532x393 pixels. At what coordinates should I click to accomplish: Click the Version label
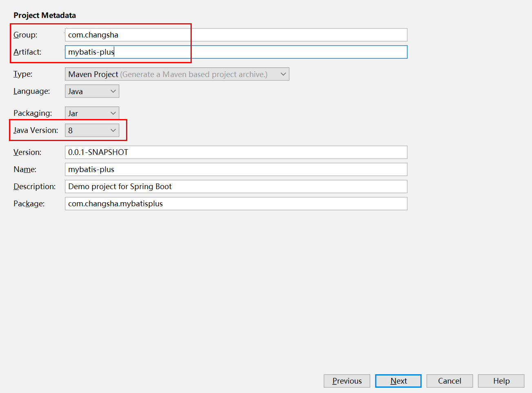click(27, 152)
